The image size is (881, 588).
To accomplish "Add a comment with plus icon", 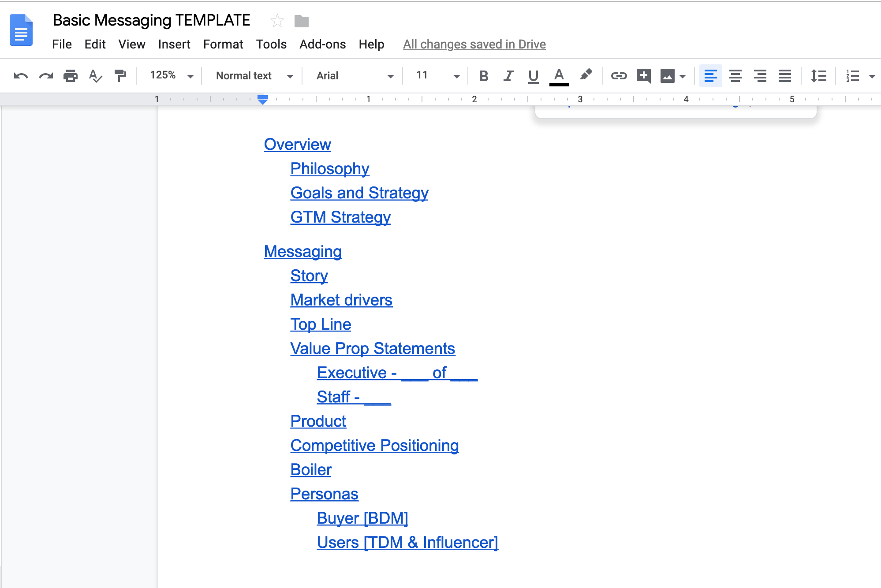I will pyautogui.click(x=643, y=76).
